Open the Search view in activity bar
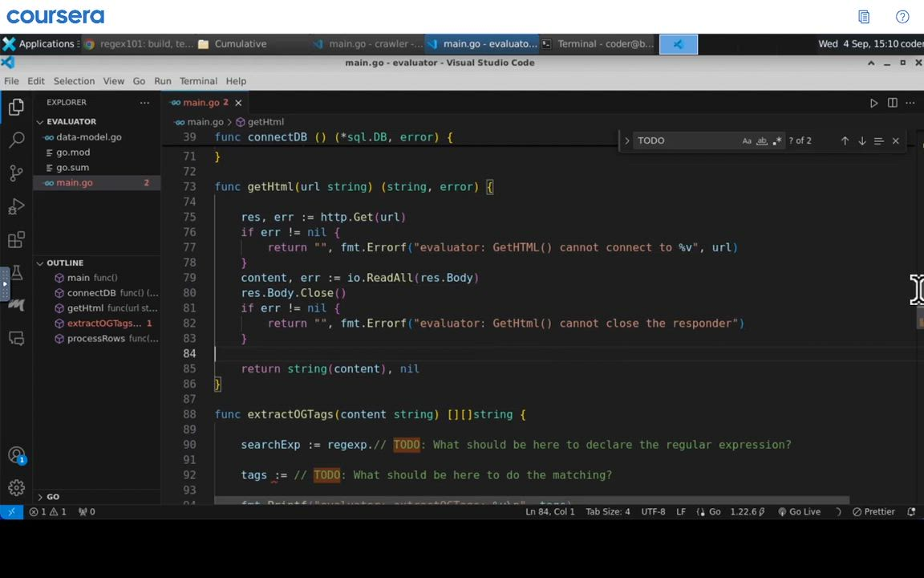This screenshot has height=578, width=924. (x=17, y=140)
